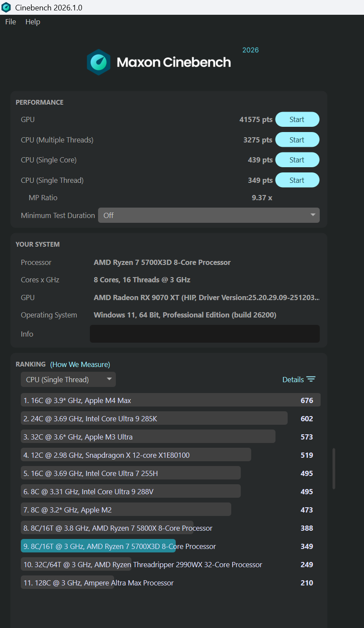Select the AMD Ryzen 7 5800X row
Screen dimensions: 364x628
tap(171, 528)
